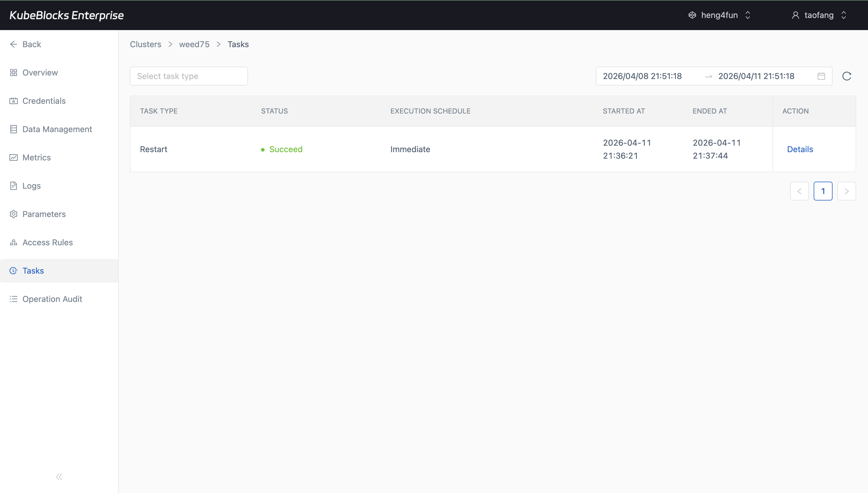Click the user profile icon for taofang

click(x=796, y=15)
